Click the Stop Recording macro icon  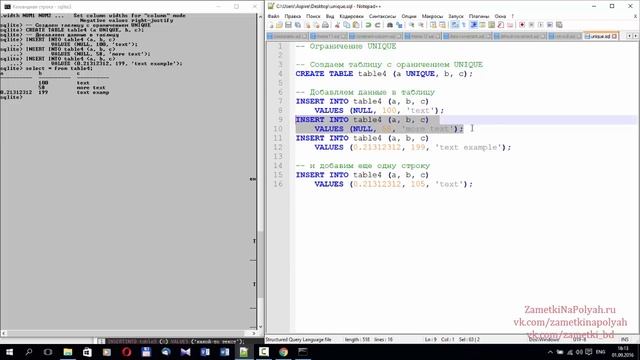[x=531, y=25]
